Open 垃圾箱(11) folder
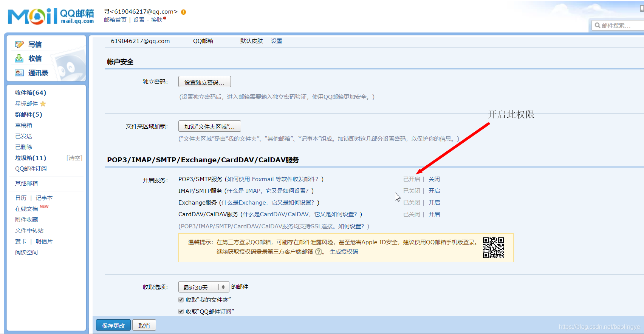This screenshot has height=334, width=644. pos(31,158)
